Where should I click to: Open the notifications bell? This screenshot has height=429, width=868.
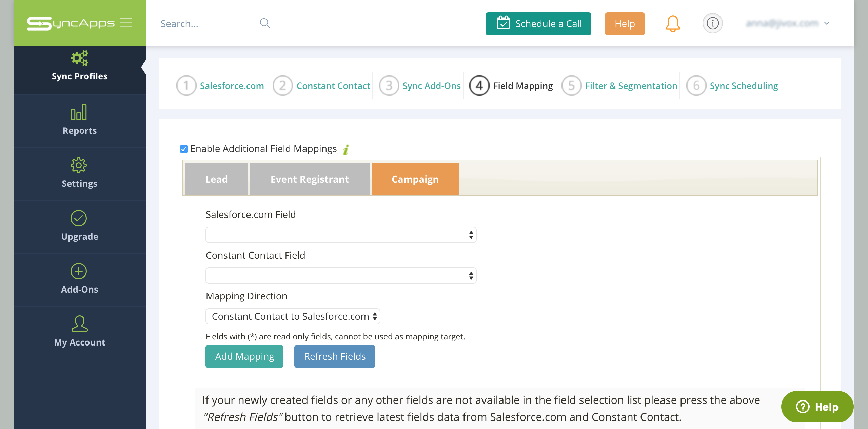click(x=673, y=23)
